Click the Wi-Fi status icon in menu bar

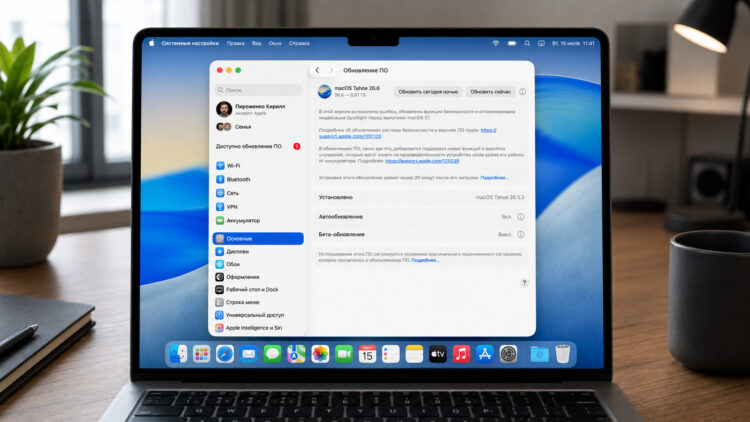point(496,43)
